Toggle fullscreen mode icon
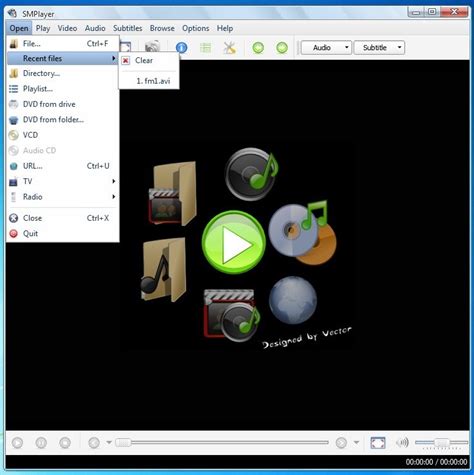 point(378,443)
